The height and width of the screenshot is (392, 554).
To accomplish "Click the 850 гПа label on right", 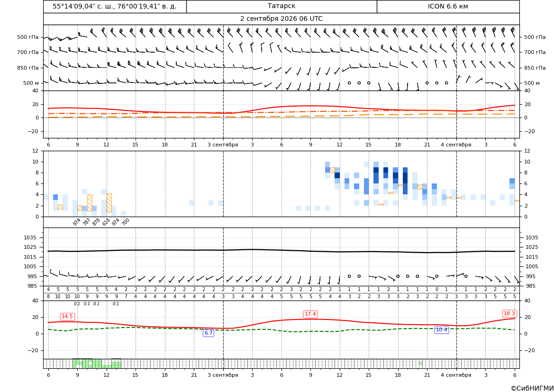I will [535, 68].
